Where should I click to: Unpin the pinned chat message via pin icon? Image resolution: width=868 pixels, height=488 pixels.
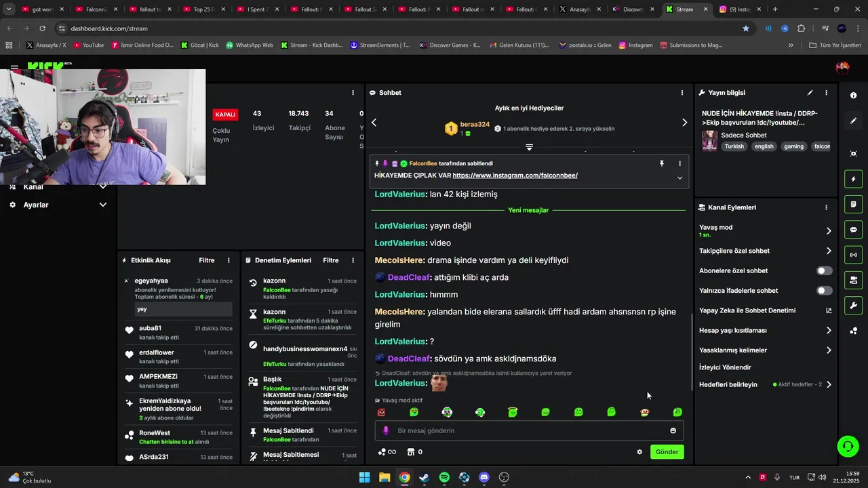point(662,163)
